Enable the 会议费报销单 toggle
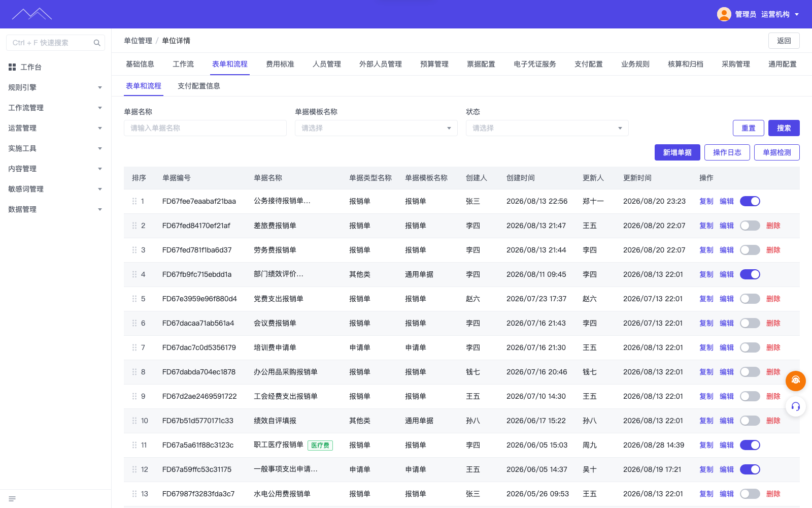This screenshot has width=812, height=508. 750,323
